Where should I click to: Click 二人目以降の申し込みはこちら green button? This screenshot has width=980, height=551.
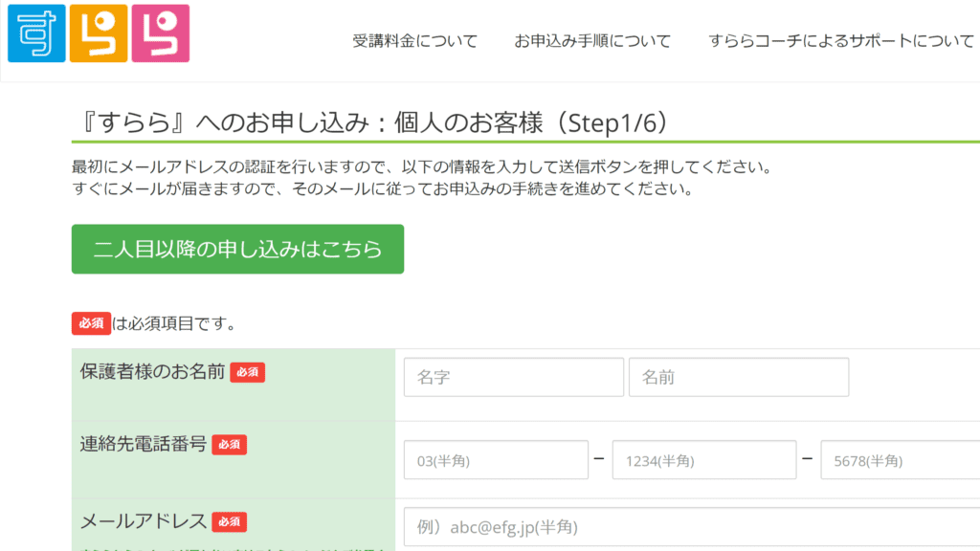tap(237, 250)
